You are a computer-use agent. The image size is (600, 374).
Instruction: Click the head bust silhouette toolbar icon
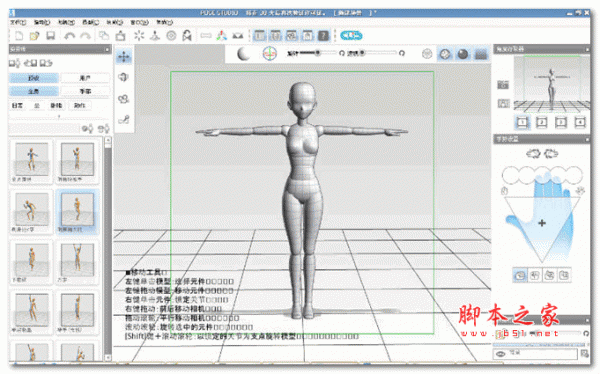click(187, 36)
